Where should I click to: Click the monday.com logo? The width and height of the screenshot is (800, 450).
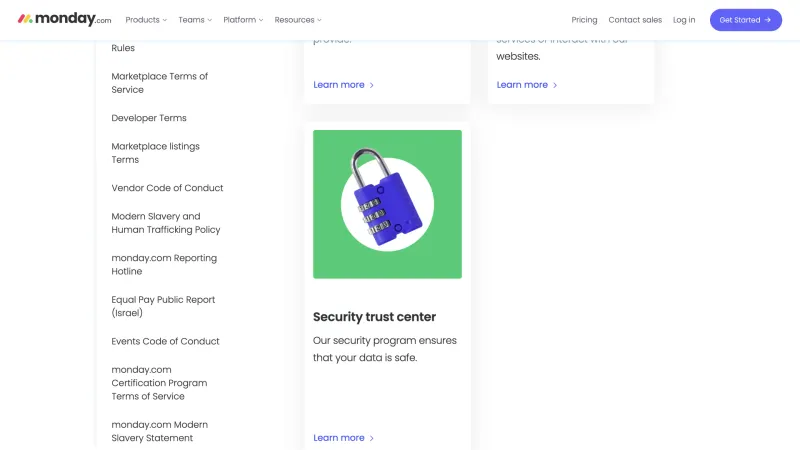point(64,19)
